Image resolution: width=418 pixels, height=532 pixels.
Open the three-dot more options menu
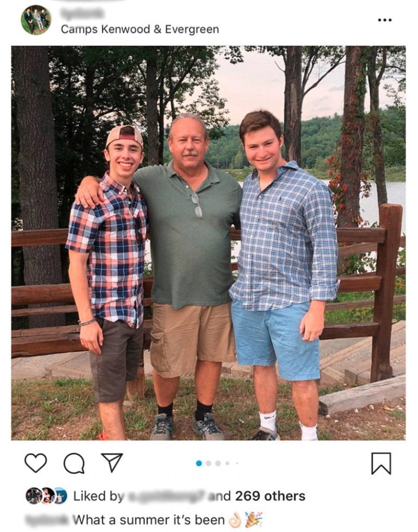click(x=385, y=20)
